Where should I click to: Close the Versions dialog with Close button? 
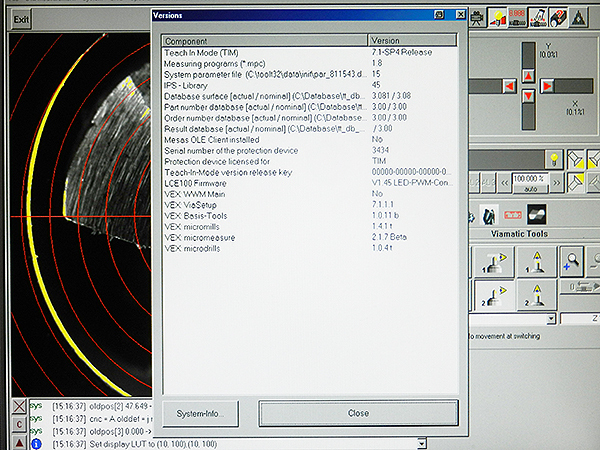358,413
